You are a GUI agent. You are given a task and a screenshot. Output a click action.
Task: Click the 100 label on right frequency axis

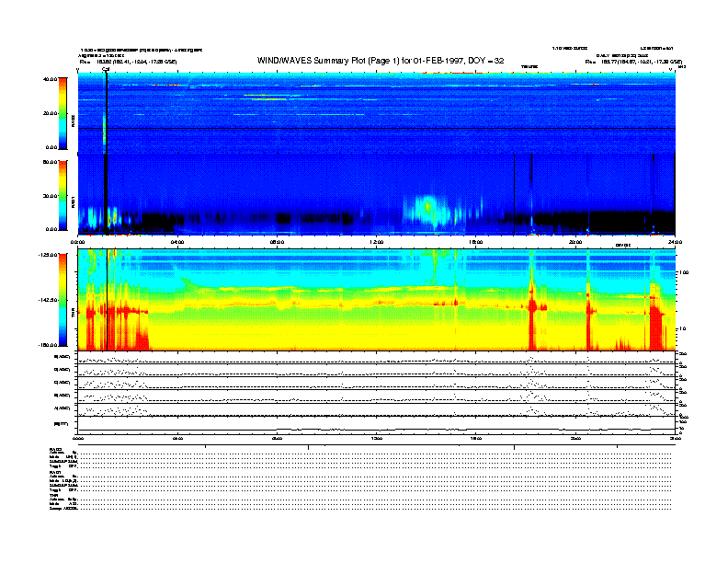click(x=684, y=272)
